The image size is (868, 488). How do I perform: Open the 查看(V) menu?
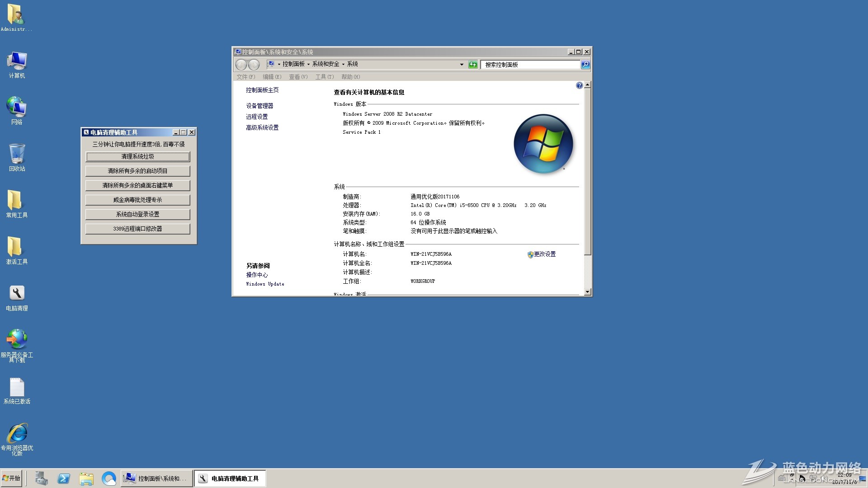pyautogui.click(x=298, y=77)
